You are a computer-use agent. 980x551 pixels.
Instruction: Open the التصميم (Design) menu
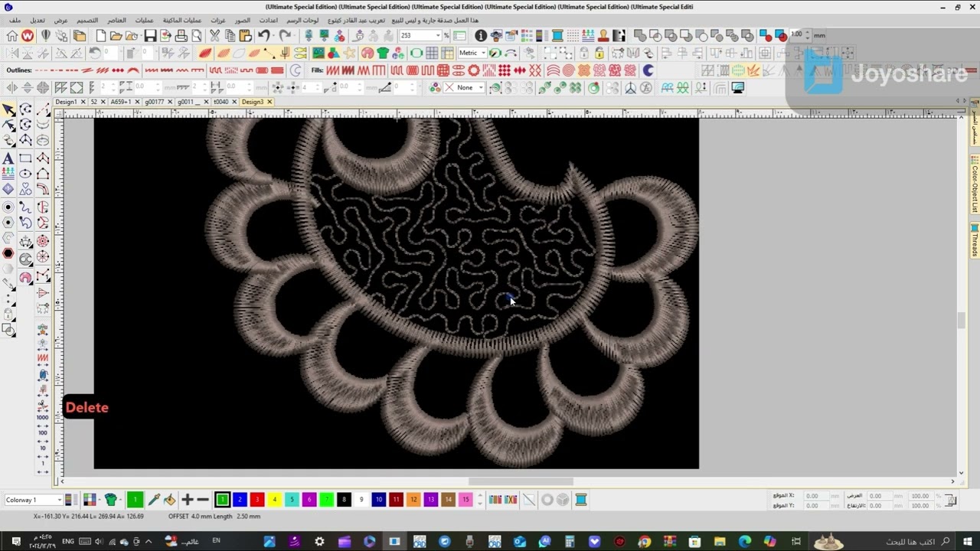tap(87, 21)
